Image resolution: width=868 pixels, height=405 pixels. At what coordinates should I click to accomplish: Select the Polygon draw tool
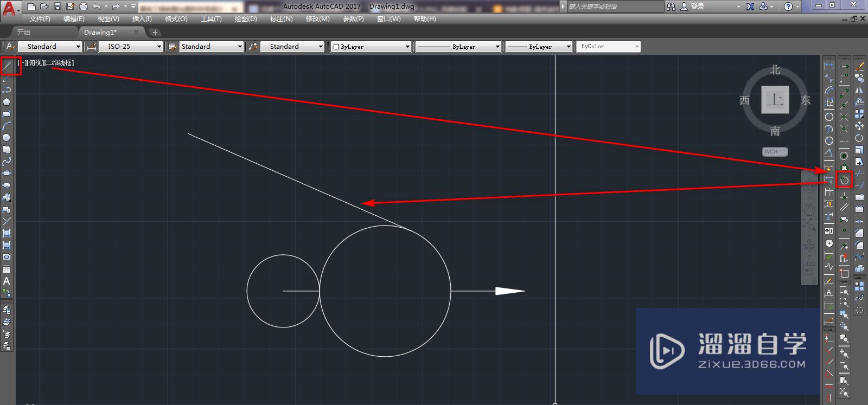[x=7, y=102]
